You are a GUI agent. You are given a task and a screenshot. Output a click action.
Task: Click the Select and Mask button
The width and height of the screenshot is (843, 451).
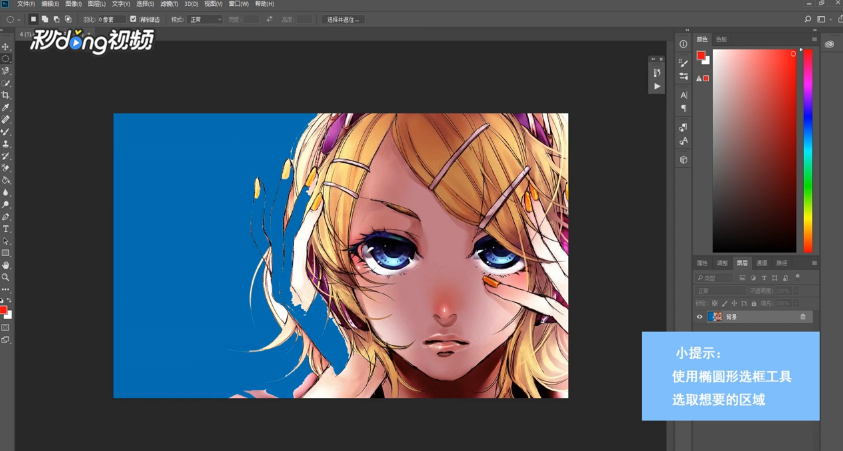click(x=344, y=19)
